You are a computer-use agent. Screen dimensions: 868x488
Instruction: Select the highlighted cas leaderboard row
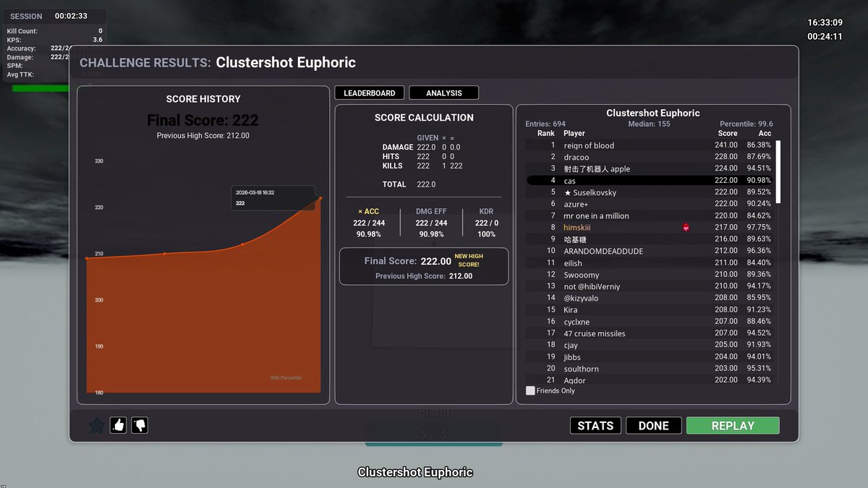(650, 181)
